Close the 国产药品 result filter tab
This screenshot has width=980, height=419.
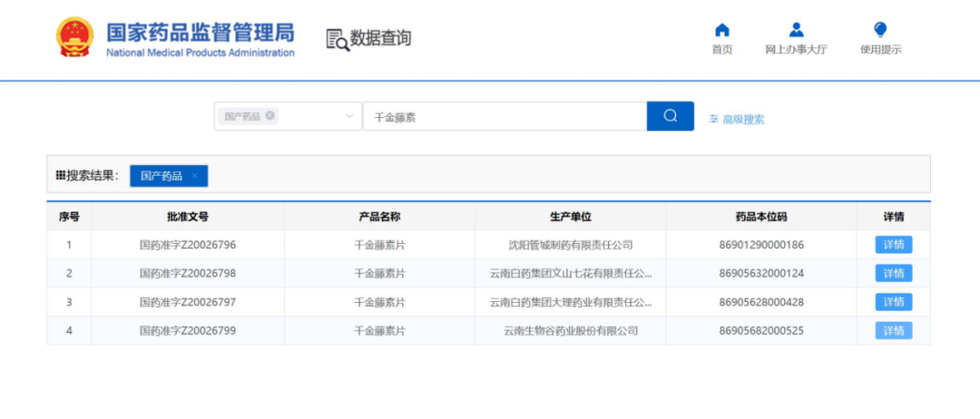pos(194,176)
